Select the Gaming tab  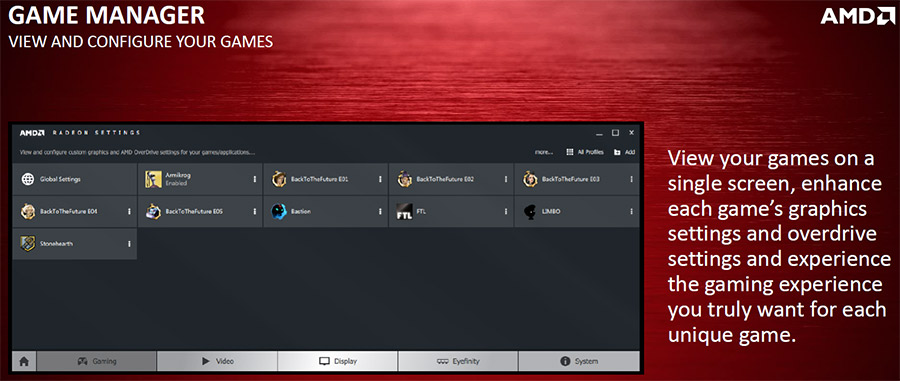tap(96, 361)
